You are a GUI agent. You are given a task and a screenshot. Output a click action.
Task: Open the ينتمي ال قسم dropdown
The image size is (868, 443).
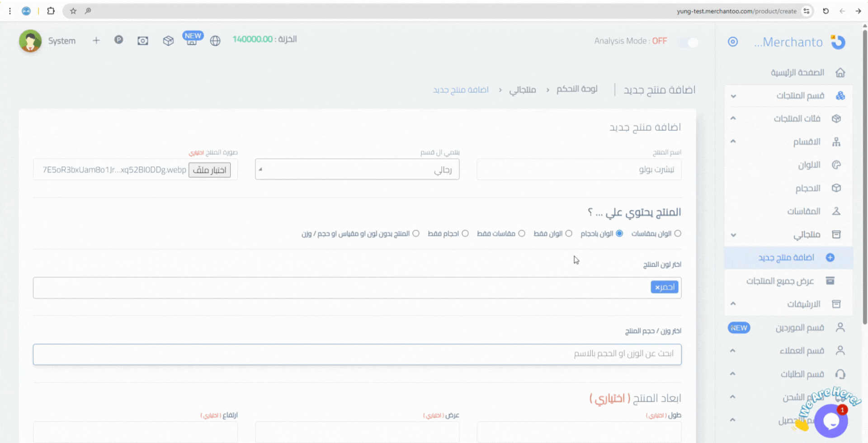click(357, 169)
